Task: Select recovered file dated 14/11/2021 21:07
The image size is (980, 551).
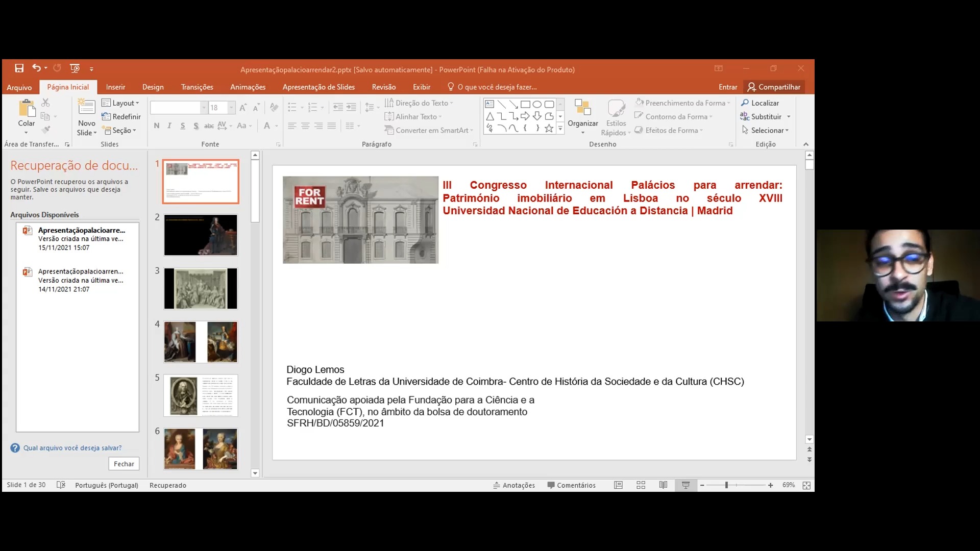Action: tap(78, 280)
